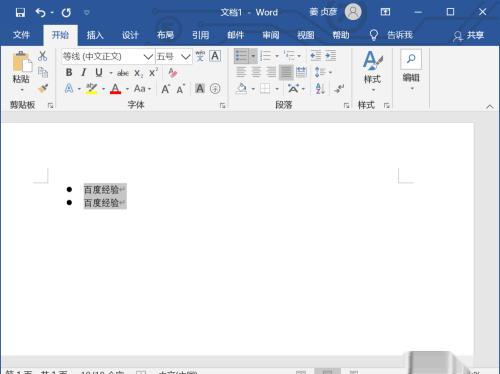Image resolution: width=500 pixels, height=374 pixels.
Task: Show paragraph marks with pilcrow icon
Action: (x=339, y=89)
